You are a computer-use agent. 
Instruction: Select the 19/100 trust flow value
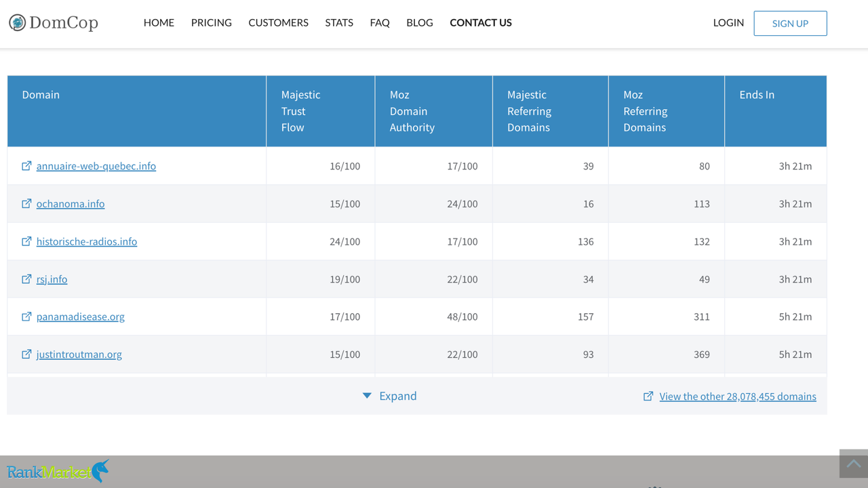click(x=344, y=279)
